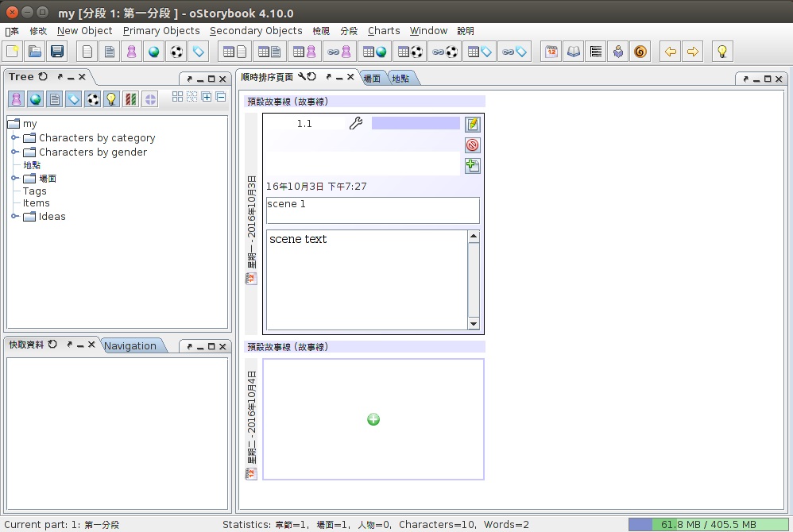Viewport: 793px width, 532px height.
Task: Open the New Object menu
Action: (x=84, y=31)
